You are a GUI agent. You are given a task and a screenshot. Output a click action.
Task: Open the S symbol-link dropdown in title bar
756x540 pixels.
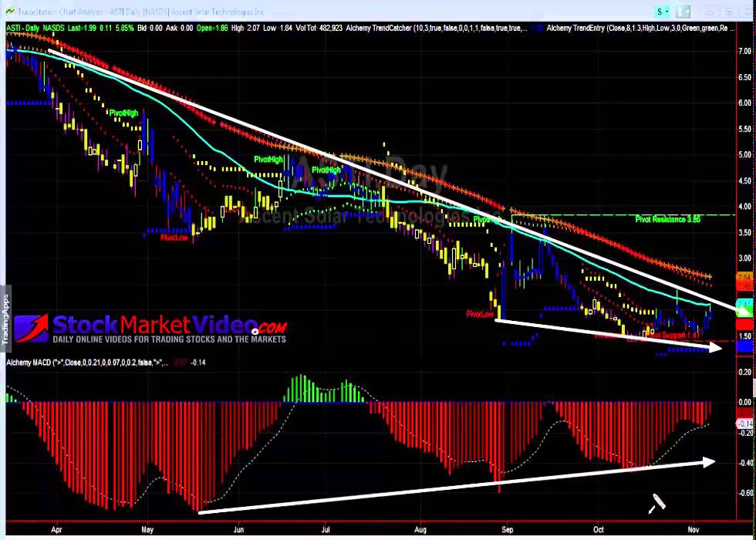(x=663, y=12)
